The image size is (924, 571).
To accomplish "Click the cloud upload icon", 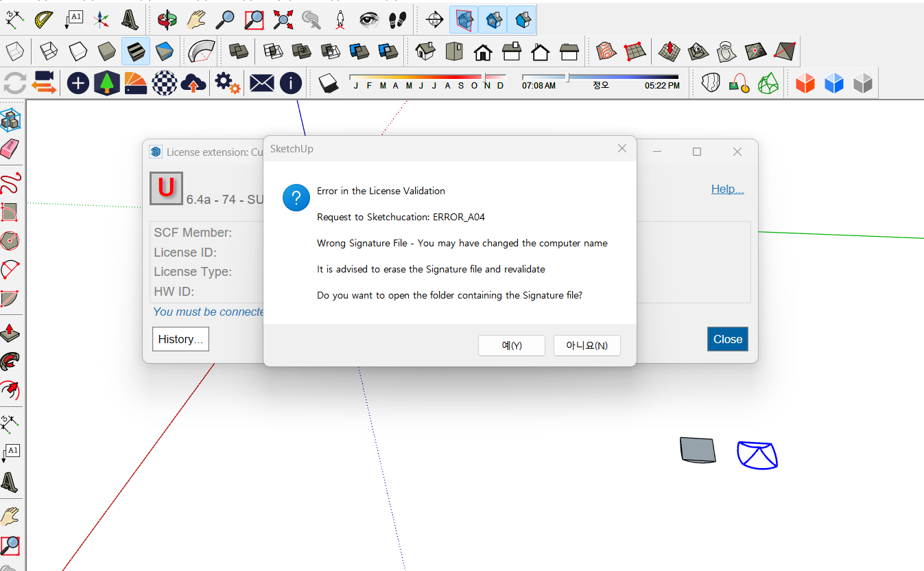I will [194, 84].
